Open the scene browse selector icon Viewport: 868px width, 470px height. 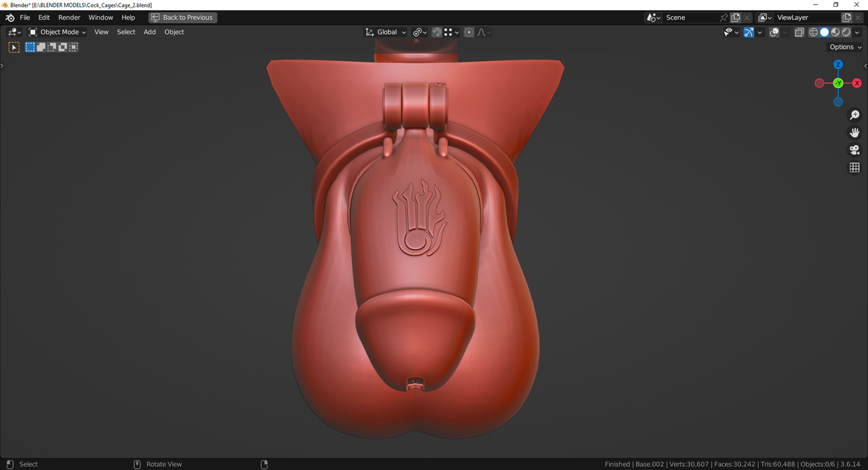click(653, 18)
